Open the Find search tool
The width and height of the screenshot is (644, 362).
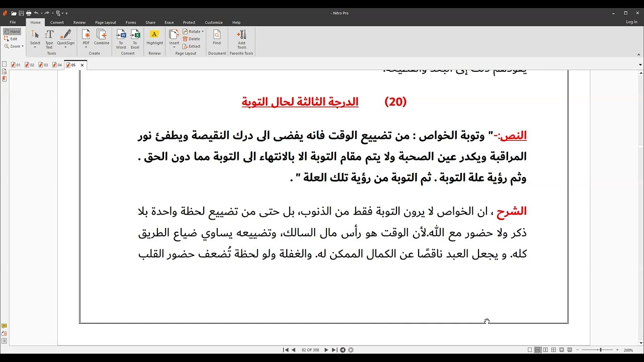tap(217, 37)
